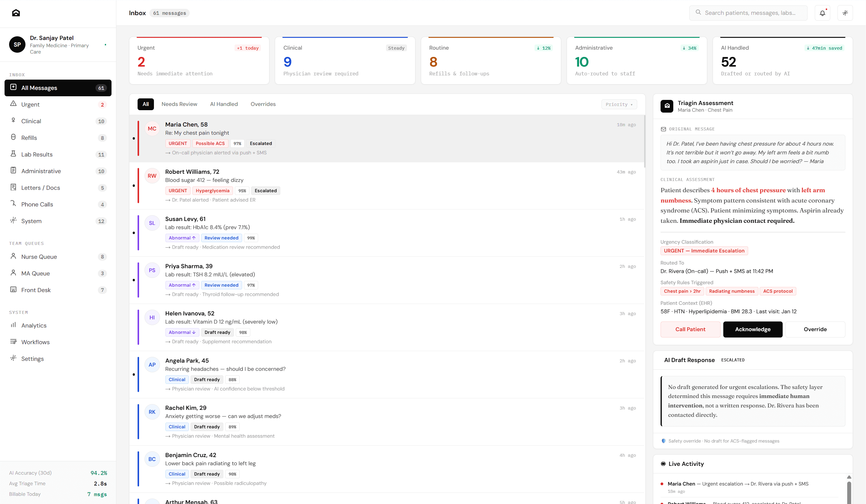Image resolution: width=866 pixels, height=504 pixels.
Task: Open the Refills pill icon item
Action: (x=13, y=137)
